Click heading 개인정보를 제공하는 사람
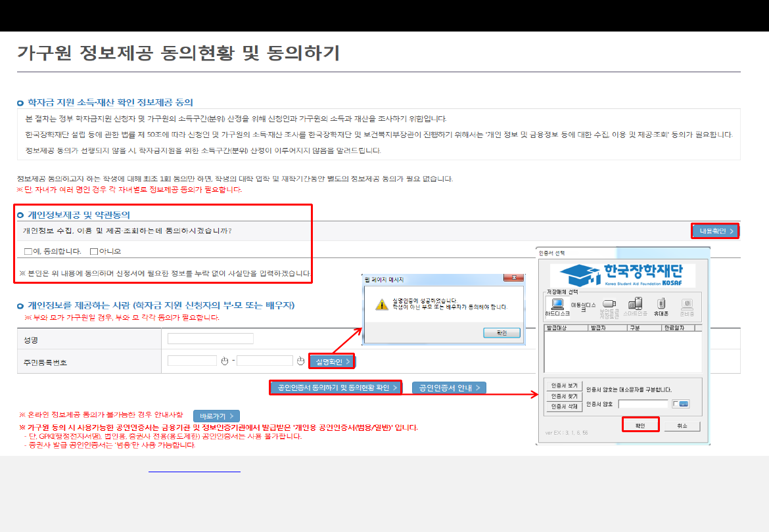 click(161, 305)
